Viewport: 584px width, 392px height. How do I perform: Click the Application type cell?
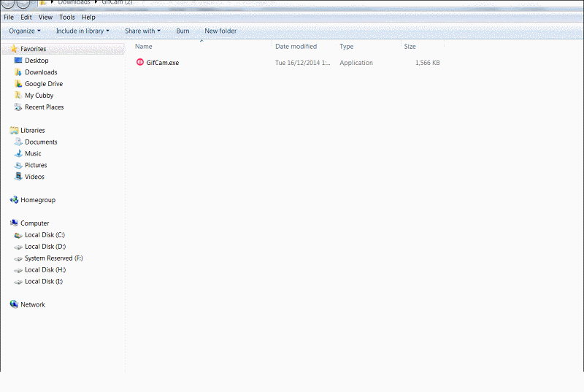(x=356, y=63)
